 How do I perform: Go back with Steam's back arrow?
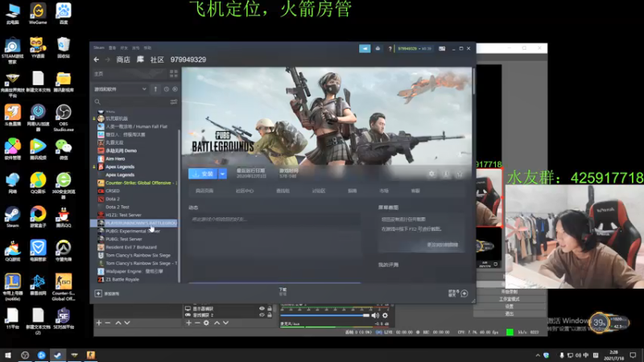(96, 60)
